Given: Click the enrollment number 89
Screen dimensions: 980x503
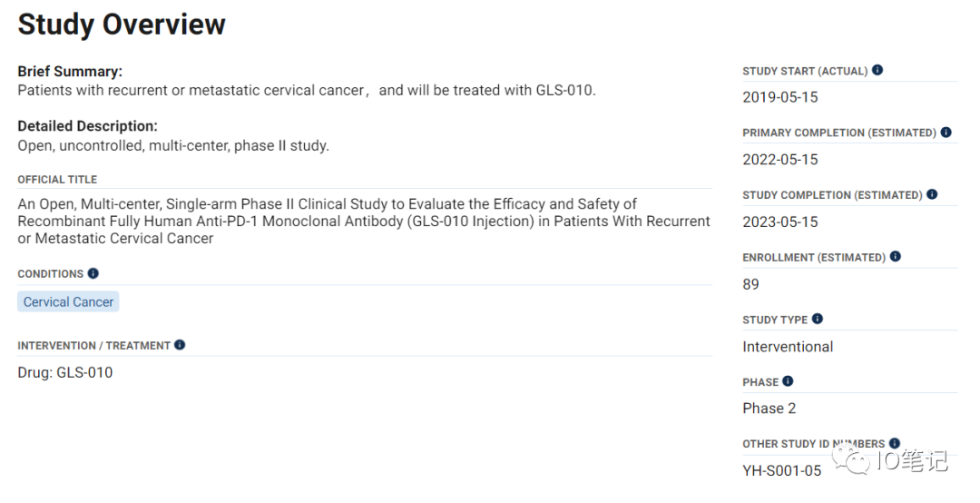Looking at the screenshot, I should (750, 285).
